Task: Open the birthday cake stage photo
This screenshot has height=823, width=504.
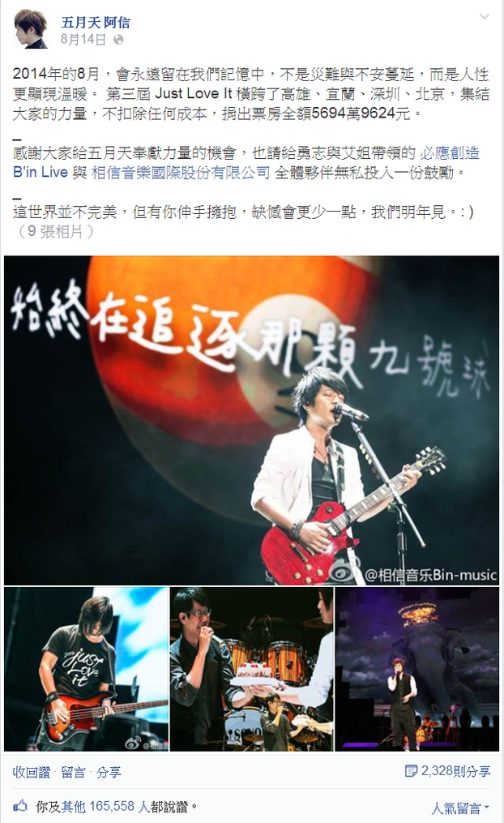Action: pos(251,669)
